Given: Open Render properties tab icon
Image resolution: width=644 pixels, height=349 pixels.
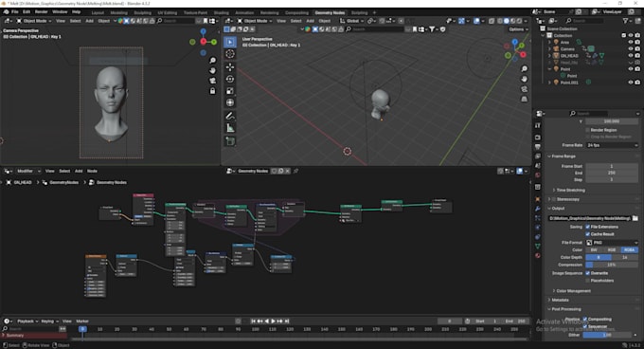Looking at the screenshot, I should point(538,138).
